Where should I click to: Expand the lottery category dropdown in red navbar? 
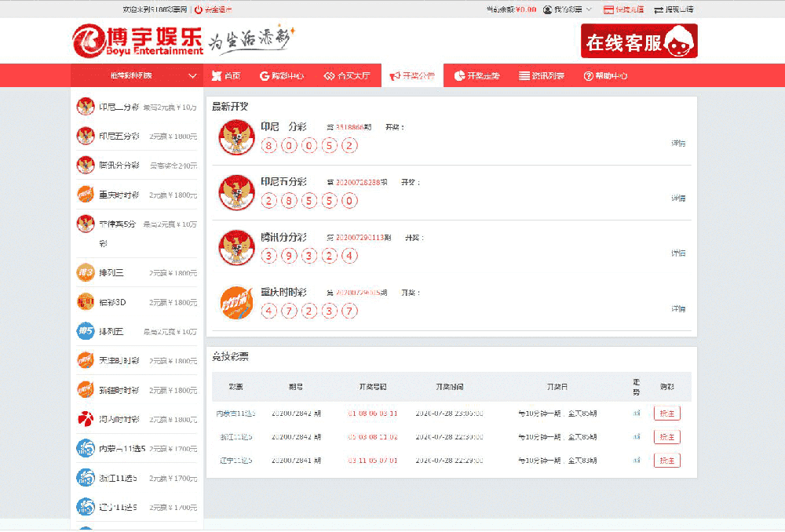pos(137,76)
